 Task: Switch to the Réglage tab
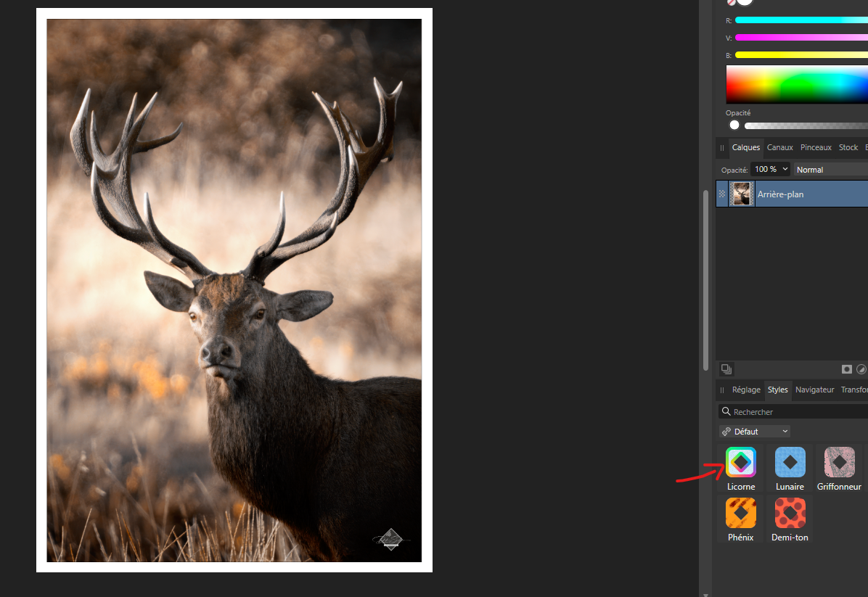(746, 390)
